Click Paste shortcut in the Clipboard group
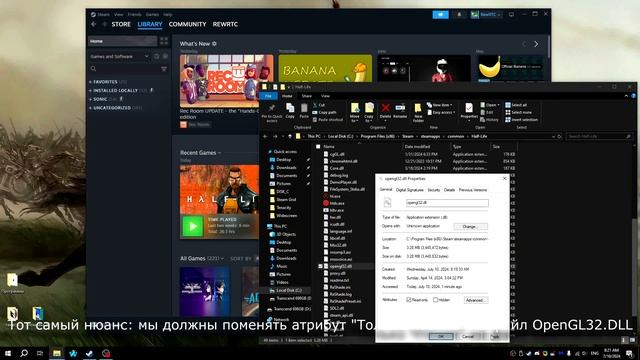 [x=328, y=120]
